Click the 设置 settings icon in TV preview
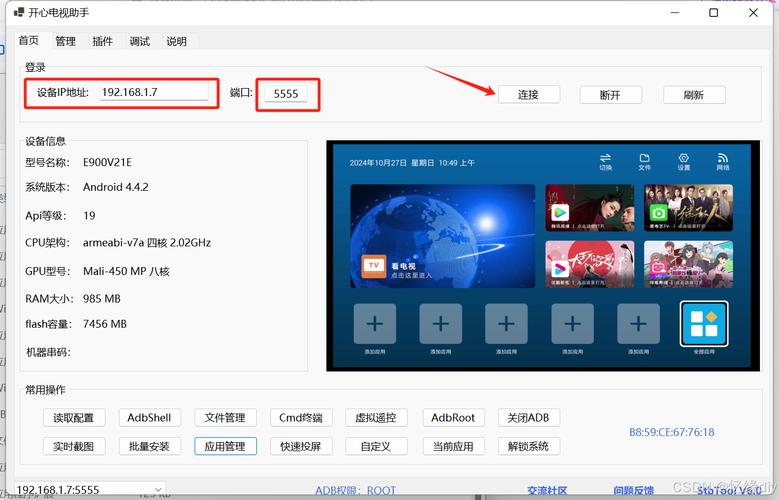779x500 pixels. coord(684,158)
